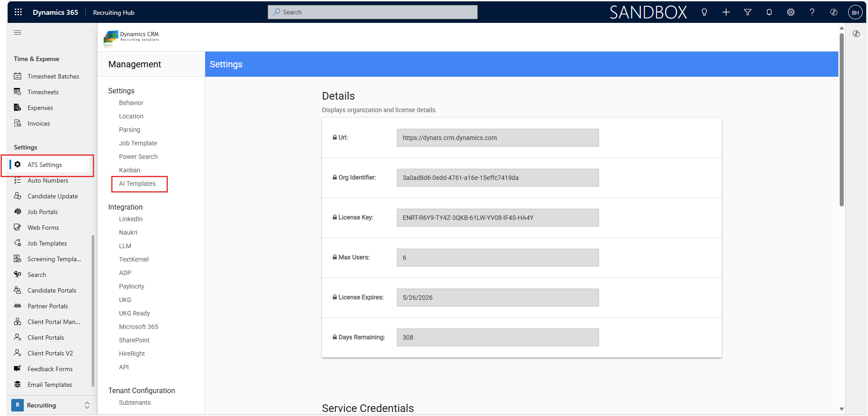Screen dimensions: 868x416
Task: Open the notifications bell icon
Action: (769, 12)
